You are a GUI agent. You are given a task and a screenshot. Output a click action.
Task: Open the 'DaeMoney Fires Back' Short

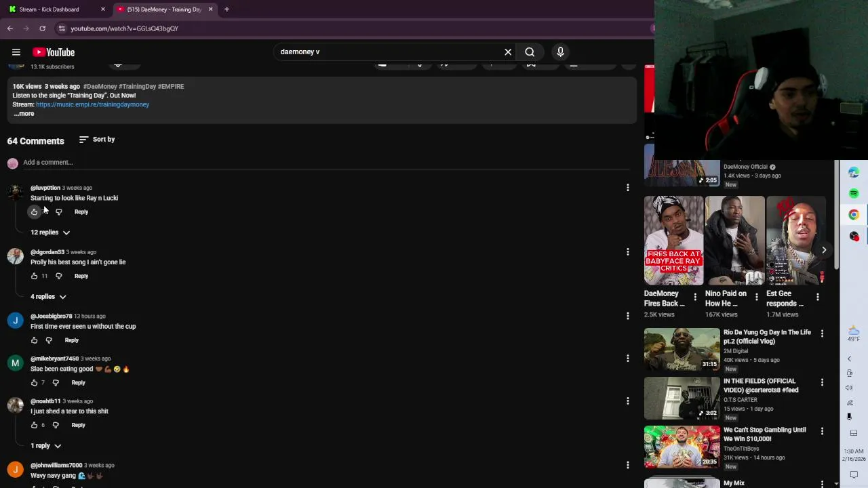pyautogui.click(x=673, y=241)
